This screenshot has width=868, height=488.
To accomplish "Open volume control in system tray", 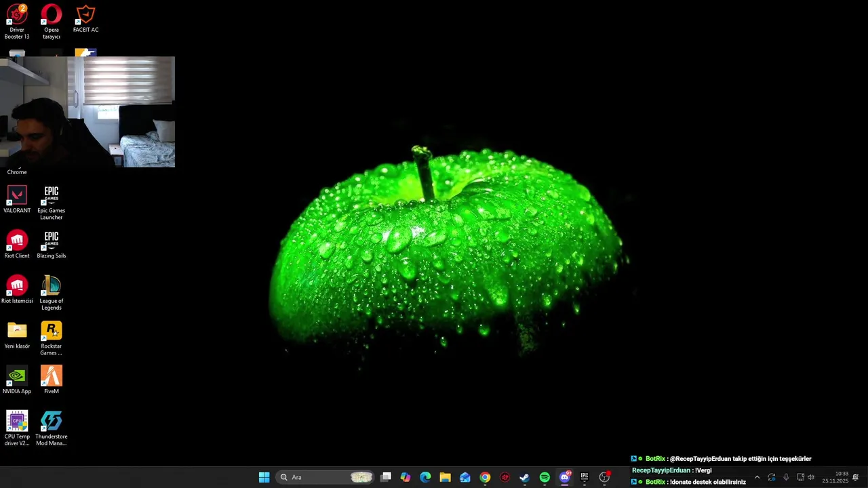I will click(x=811, y=477).
